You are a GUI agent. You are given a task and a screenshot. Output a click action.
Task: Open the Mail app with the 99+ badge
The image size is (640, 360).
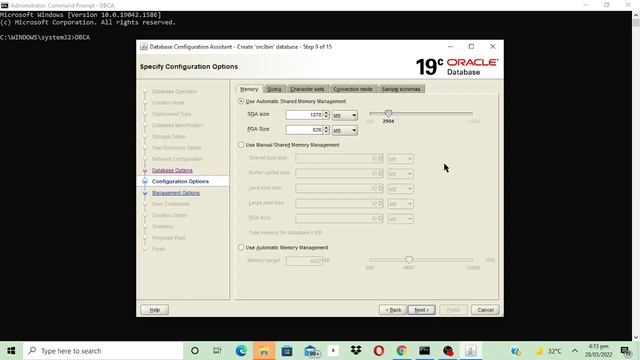(311, 351)
